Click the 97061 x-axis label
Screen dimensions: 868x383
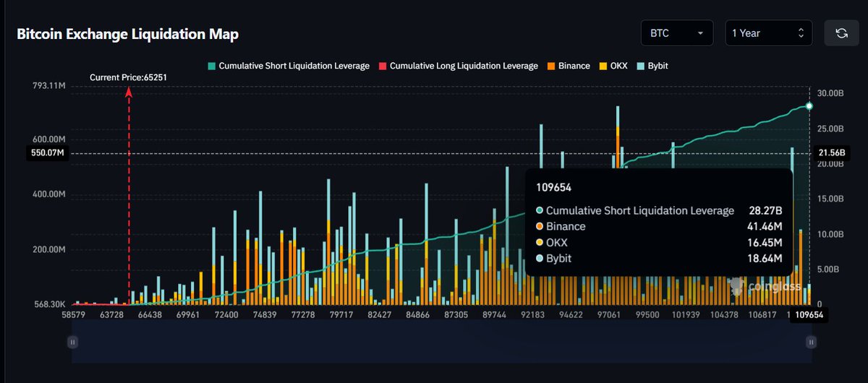tap(609, 316)
